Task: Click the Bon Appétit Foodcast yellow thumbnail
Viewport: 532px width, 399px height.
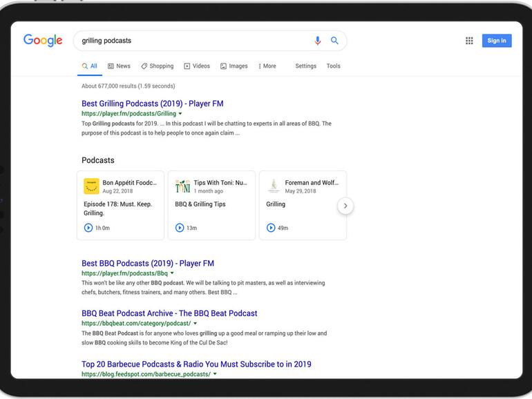Action: click(91, 186)
